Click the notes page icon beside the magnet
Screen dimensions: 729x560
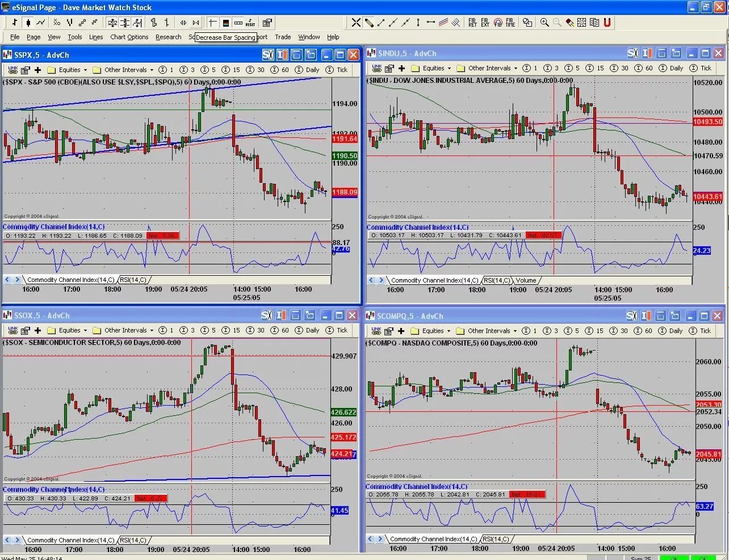594,23
